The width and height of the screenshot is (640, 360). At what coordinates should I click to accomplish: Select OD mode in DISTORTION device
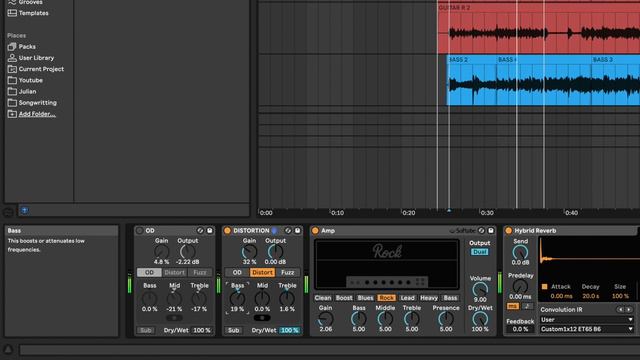click(x=237, y=272)
